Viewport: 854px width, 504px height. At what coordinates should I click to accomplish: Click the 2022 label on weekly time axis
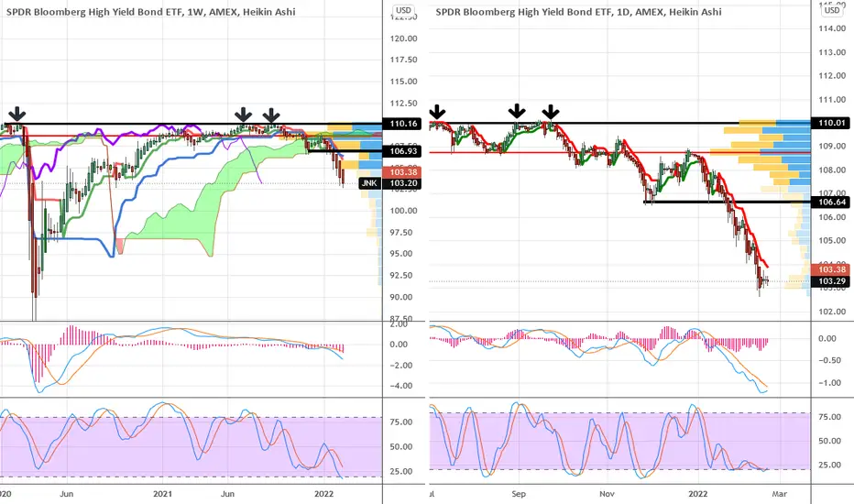pyautogui.click(x=324, y=494)
